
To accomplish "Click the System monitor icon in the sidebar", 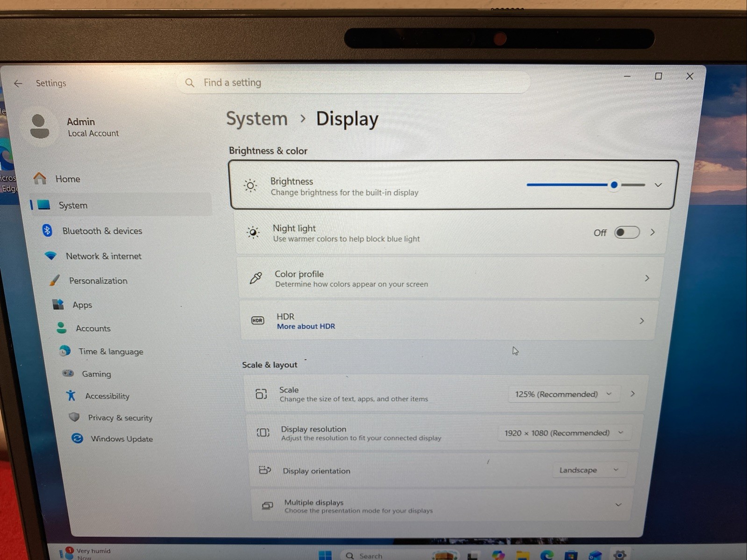I will pyautogui.click(x=43, y=205).
